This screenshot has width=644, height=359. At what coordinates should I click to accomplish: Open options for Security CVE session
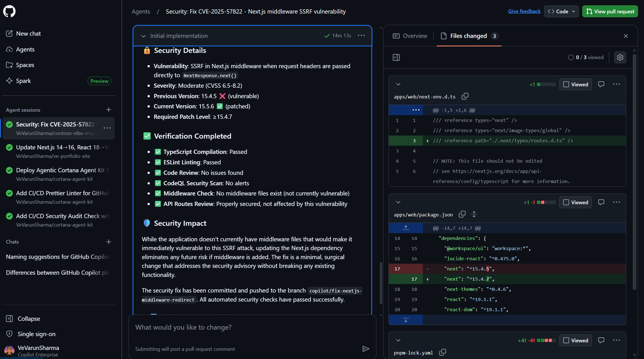point(107,128)
